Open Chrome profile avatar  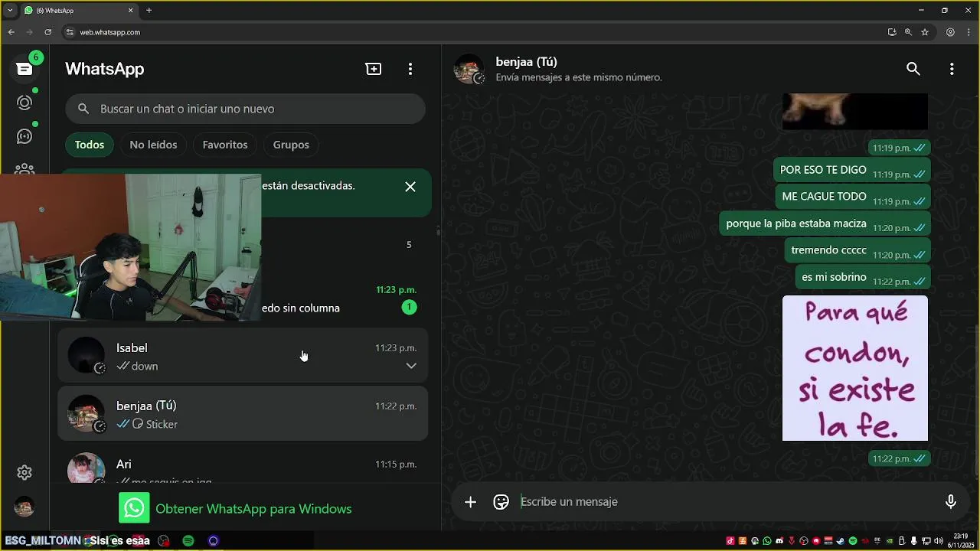click(x=950, y=32)
